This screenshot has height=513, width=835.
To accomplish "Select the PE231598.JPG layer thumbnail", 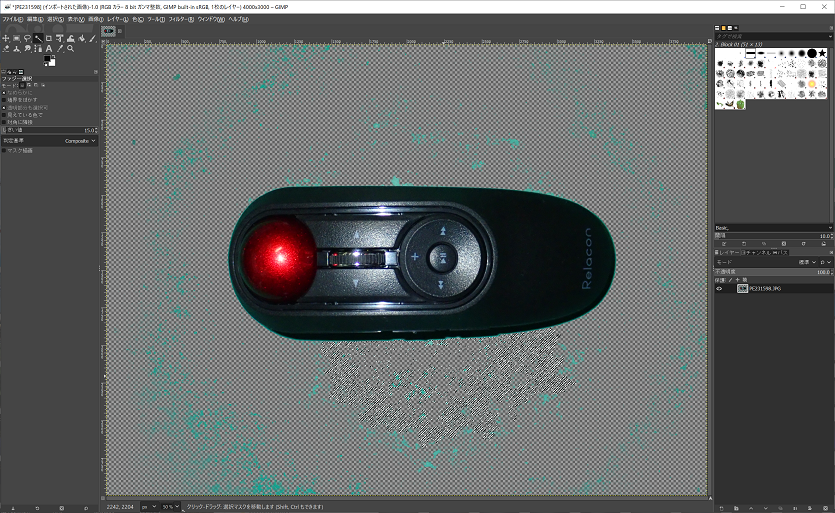I will point(742,288).
